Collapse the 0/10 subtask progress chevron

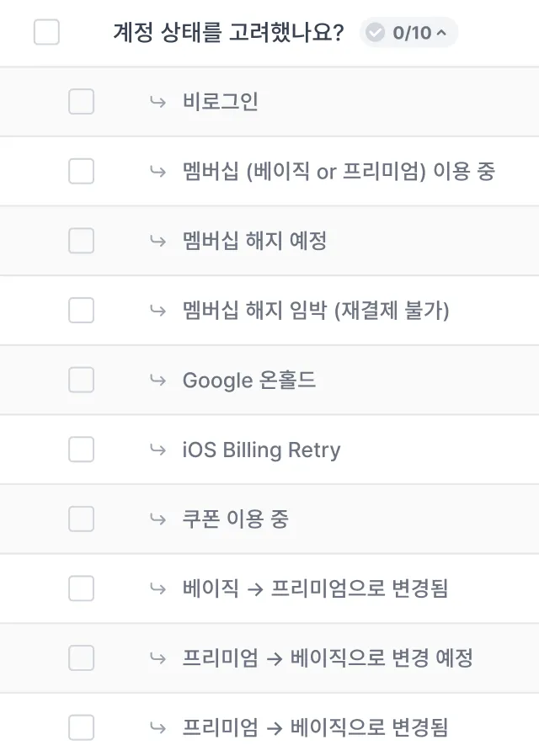[441, 33]
